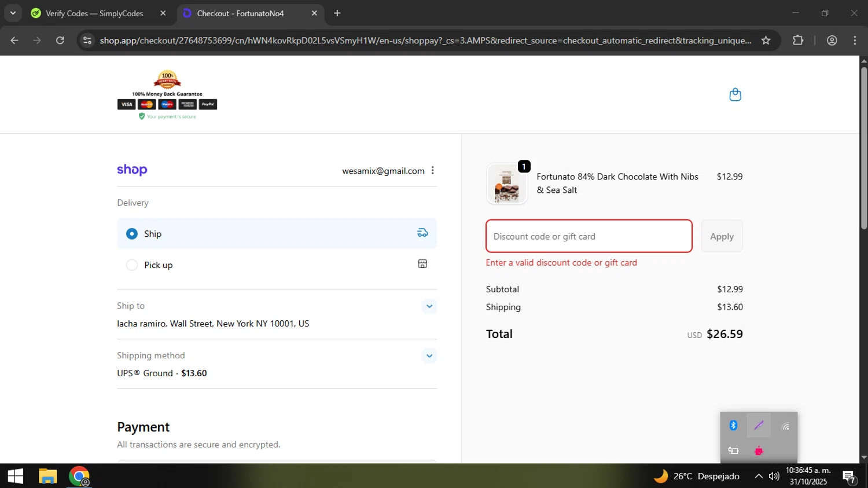Collapse the hidden tray icons chevron

(758, 476)
